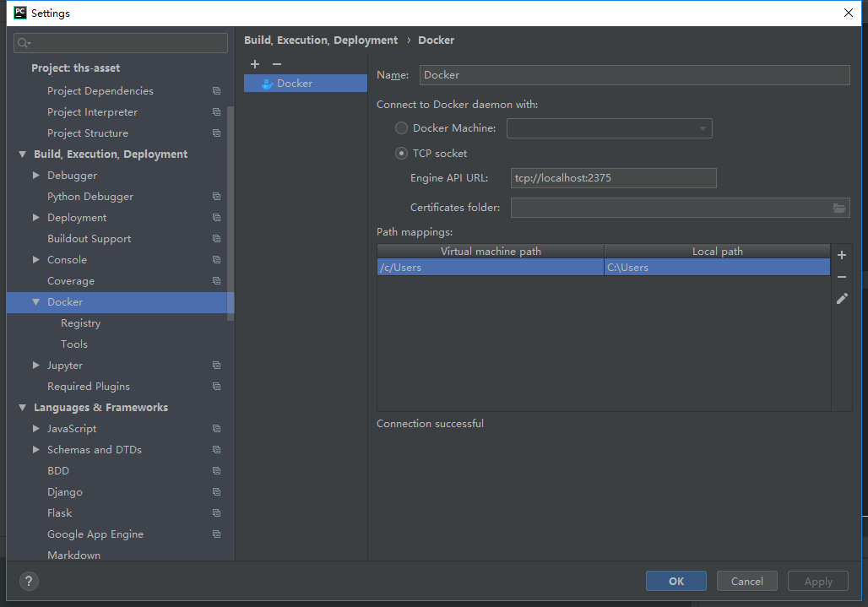Click project-level icon beside Flask

(216, 513)
